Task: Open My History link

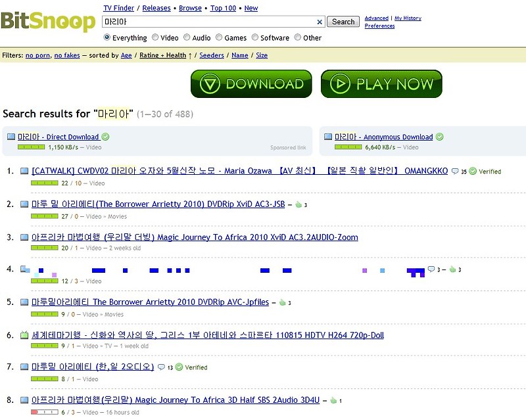Action: click(x=408, y=18)
